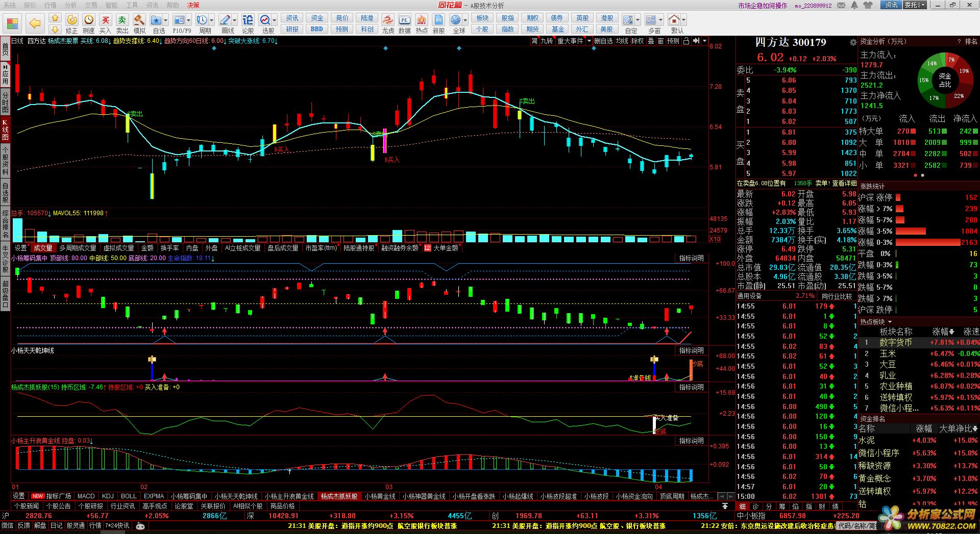The image size is (980, 534).
Task: Toggle the 删自选 remove-from-watchlist button
Action: [x=603, y=41]
